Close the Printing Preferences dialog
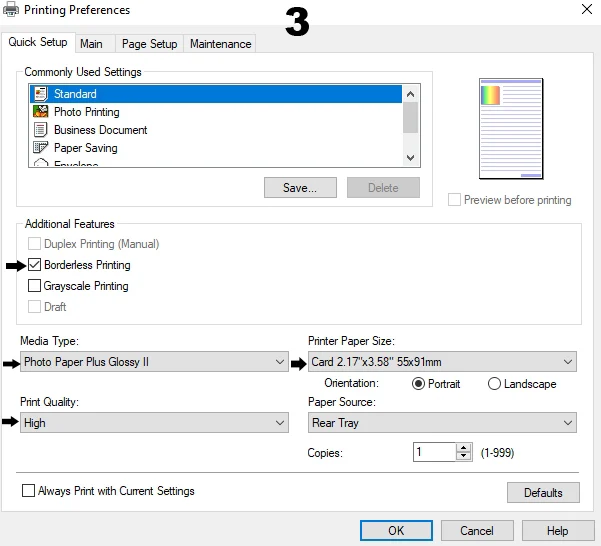 click(x=586, y=9)
